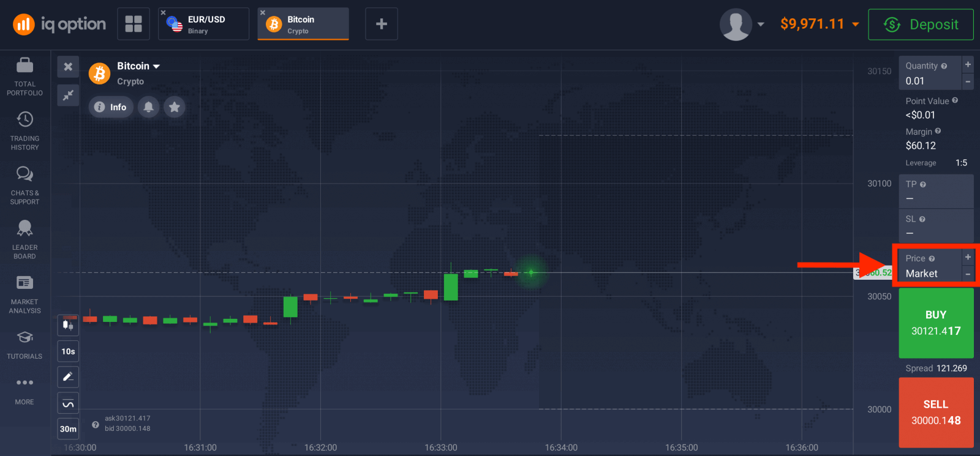980x456 pixels.
Task: Click the $60.12 Margin value
Action: point(921,146)
